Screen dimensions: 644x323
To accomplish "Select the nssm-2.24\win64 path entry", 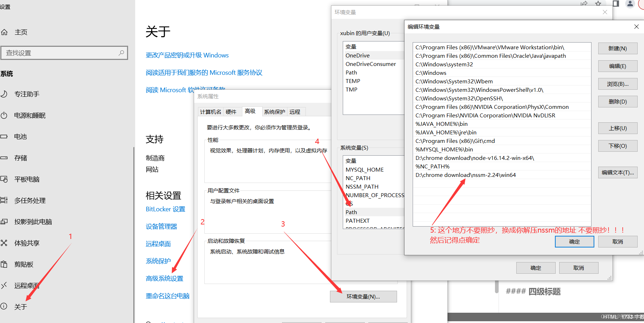I will pyautogui.click(x=502, y=175).
